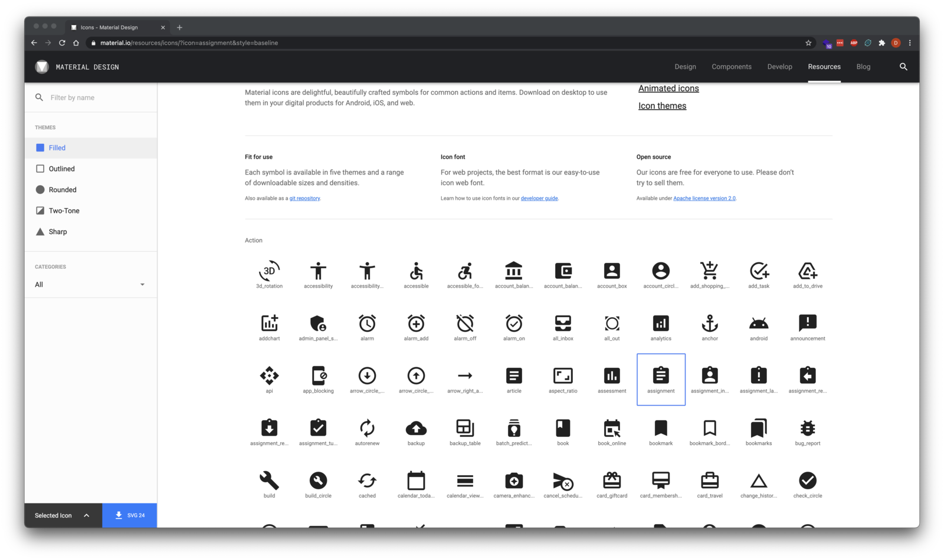This screenshot has height=560, width=944.
Task: Go to the Develop nav tab
Action: [x=779, y=67]
